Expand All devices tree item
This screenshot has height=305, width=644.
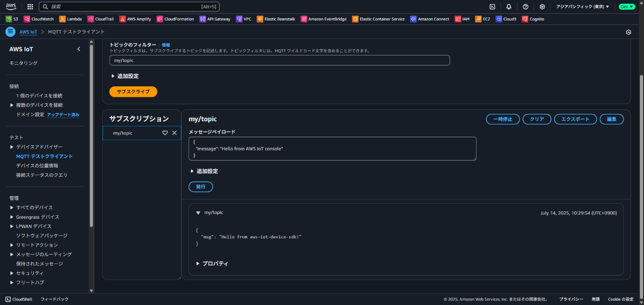click(12, 208)
